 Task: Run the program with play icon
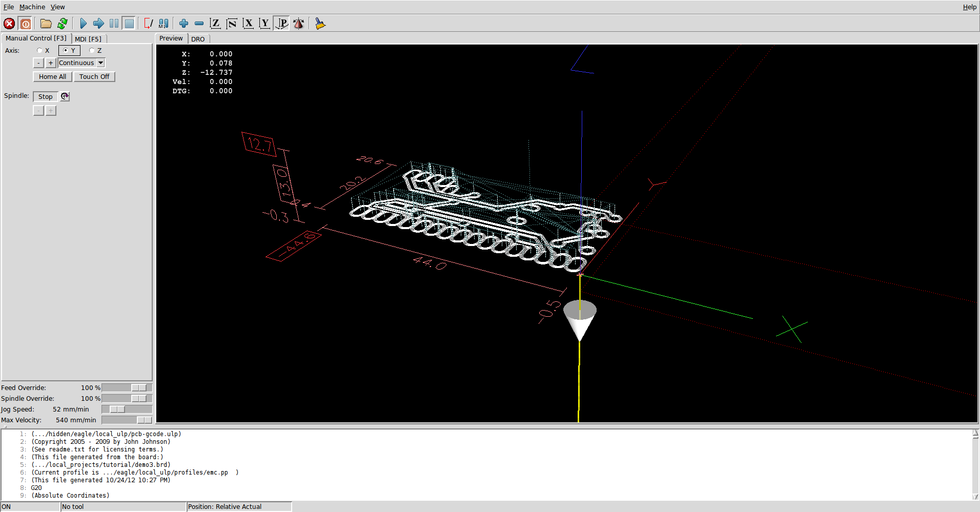pos(83,24)
